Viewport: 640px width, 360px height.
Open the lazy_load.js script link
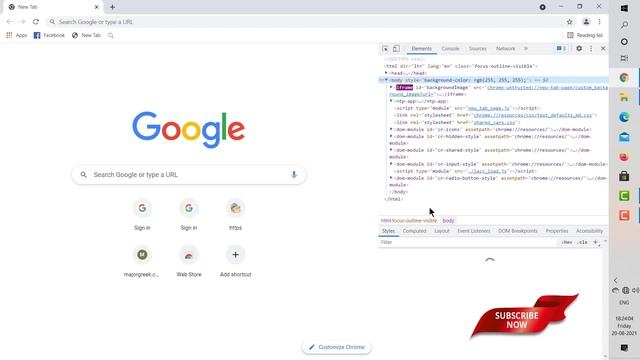[487, 171]
